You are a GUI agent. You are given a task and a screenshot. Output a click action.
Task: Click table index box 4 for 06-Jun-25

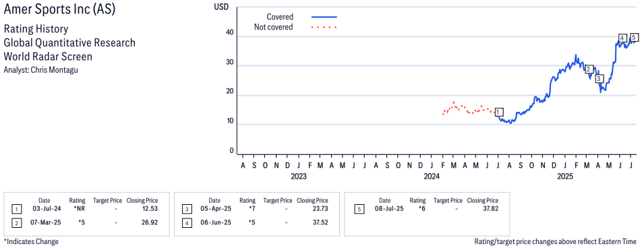pos(186,222)
